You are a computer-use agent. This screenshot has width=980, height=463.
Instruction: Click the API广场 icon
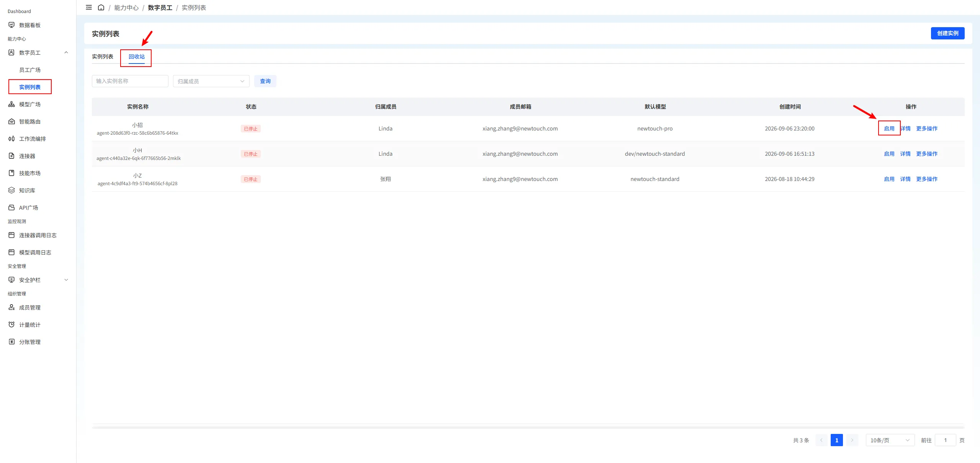(11, 207)
